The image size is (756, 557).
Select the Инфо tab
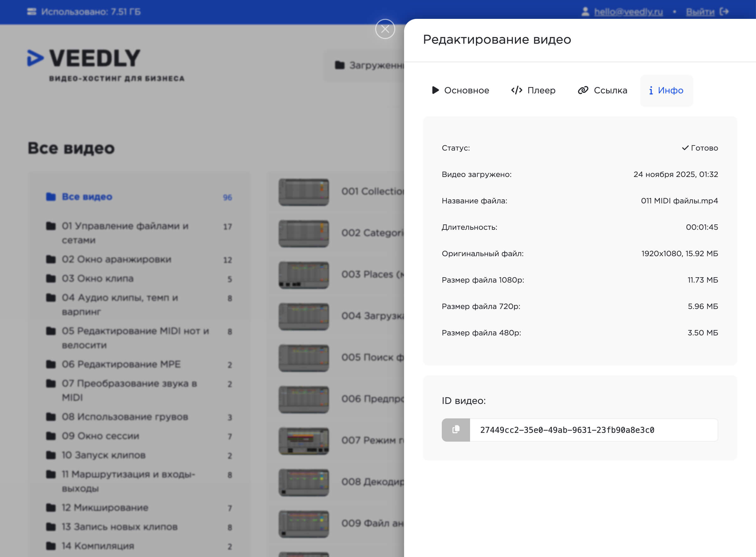(x=666, y=90)
